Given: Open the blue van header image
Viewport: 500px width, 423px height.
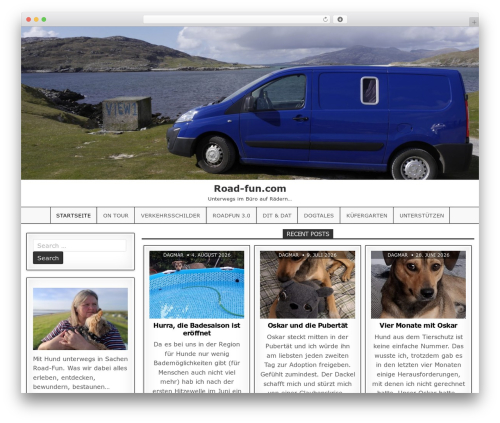Looking at the screenshot, I should 250,103.
